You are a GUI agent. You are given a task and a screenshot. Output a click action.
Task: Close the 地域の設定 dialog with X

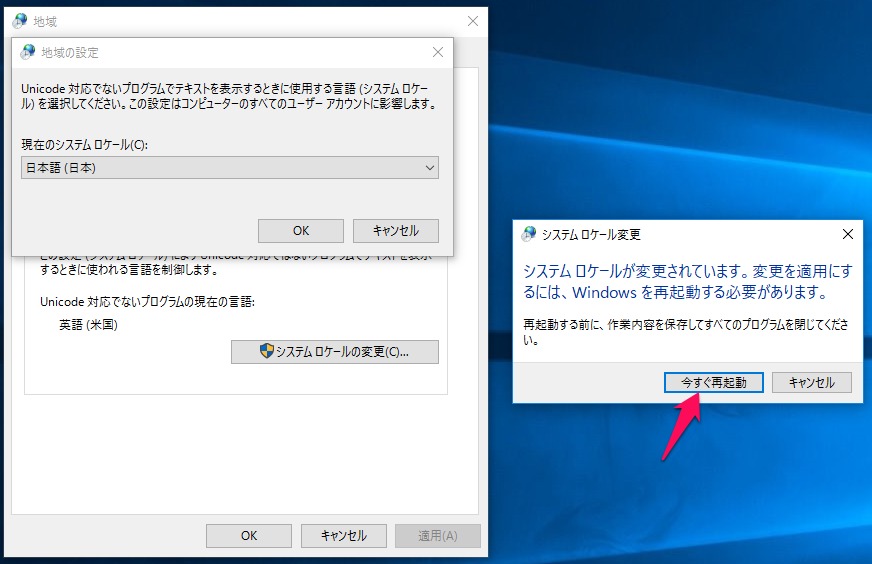(438, 52)
